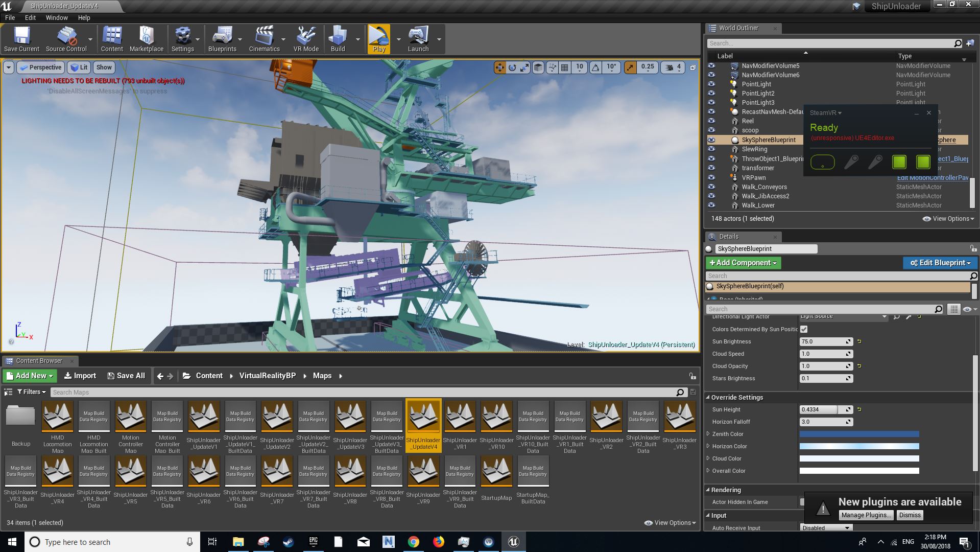
Task: Hide VRPawn using its eye icon
Action: pos(711,178)
